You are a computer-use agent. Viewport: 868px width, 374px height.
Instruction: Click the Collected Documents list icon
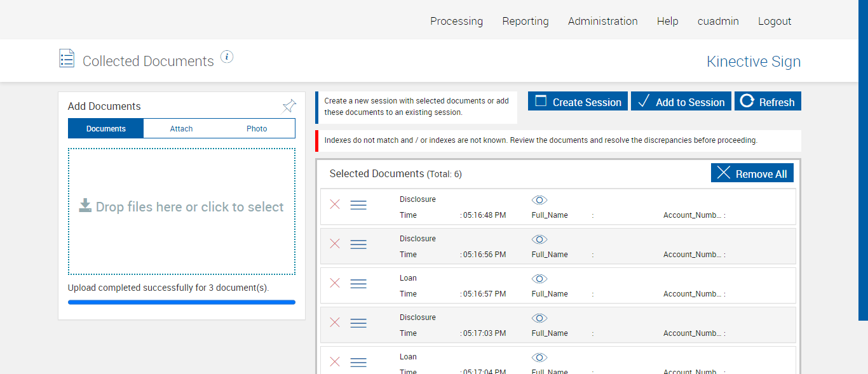pos(67,59)
